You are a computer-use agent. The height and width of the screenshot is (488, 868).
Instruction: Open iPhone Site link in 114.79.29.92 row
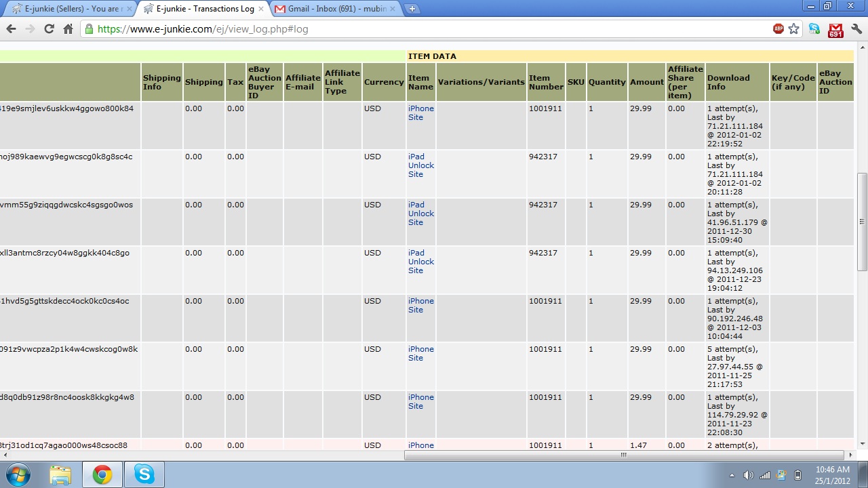(x=420, y=401)
